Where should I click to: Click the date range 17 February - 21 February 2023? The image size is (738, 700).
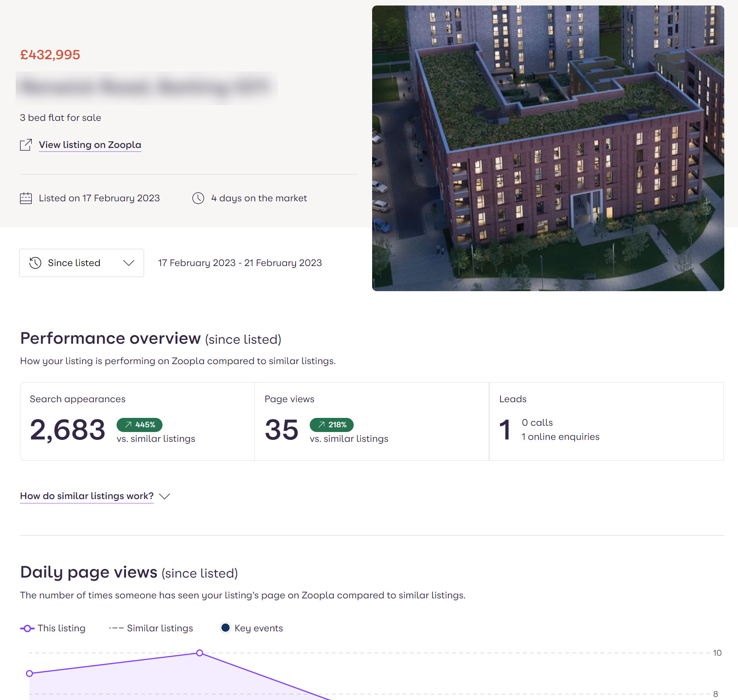(240, 263)
